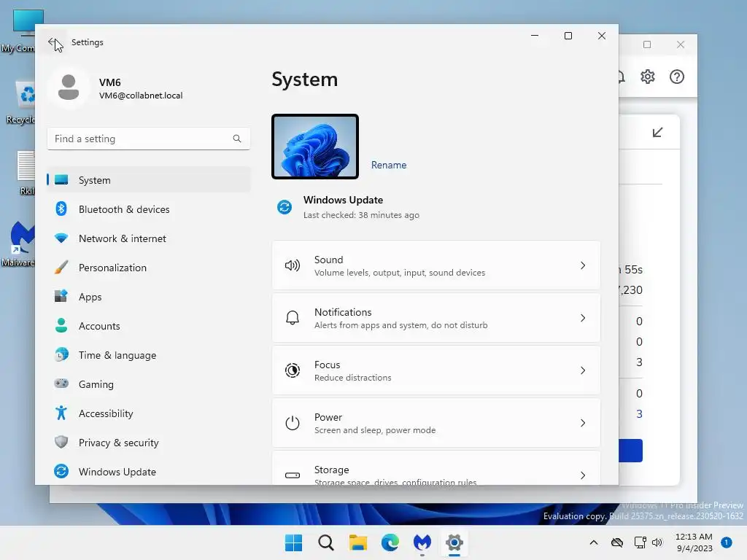This screenshot has height=560, width=747.
Task: Open Personalization settings
Action: click(x=149, y=268)
